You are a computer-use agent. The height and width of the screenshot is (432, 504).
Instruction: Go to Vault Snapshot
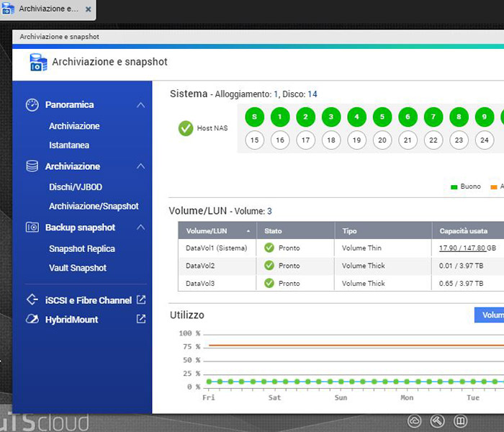click(x=78, y=268)
